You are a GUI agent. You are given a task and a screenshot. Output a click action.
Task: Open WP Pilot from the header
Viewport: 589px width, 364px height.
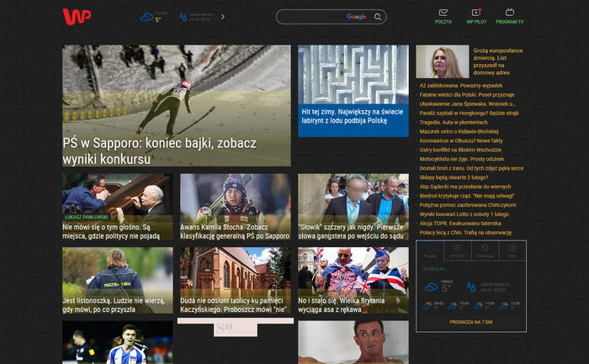[476, 17]
